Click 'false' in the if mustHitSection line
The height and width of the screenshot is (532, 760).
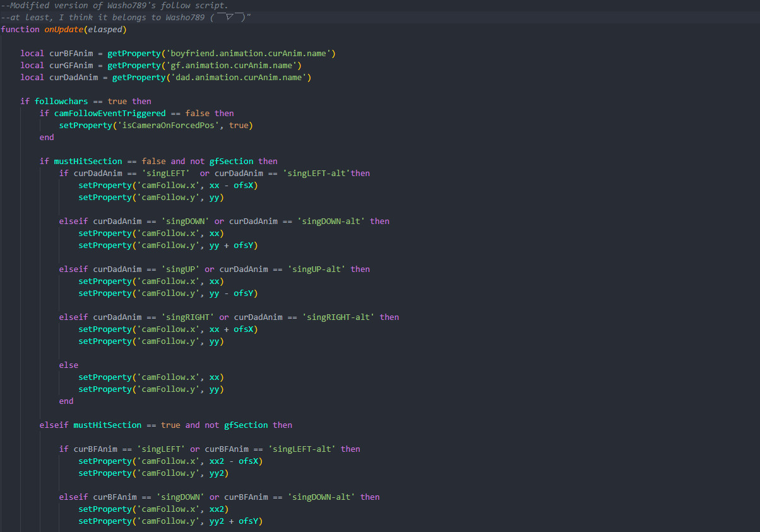(153, 162)
